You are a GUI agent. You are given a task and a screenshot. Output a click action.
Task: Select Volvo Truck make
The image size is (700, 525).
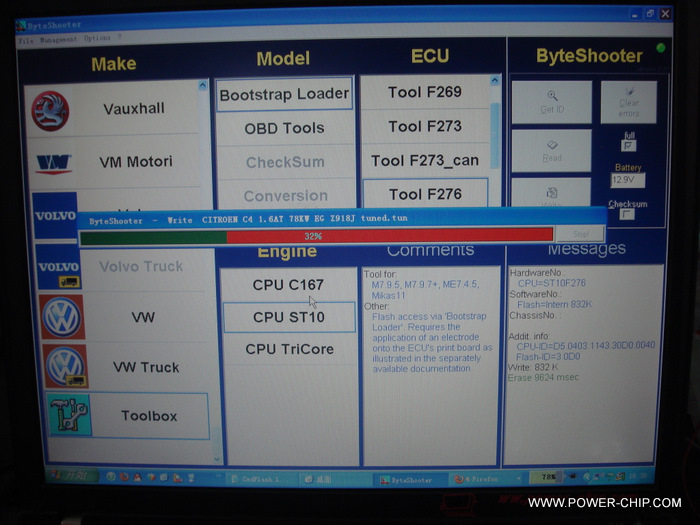141,267
